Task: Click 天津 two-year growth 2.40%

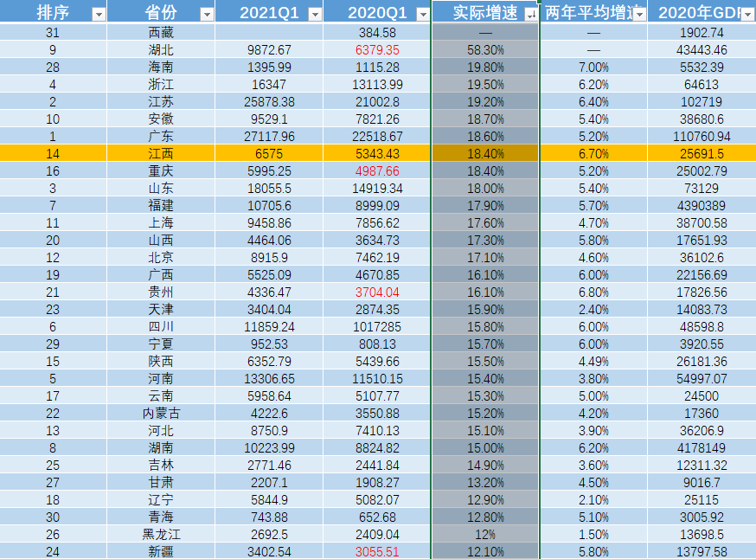Action: 593,309
